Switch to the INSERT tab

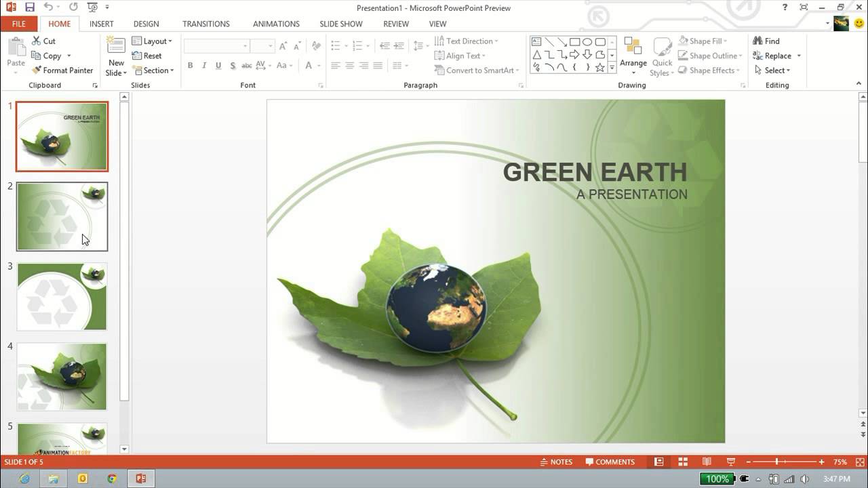point(102,24)
